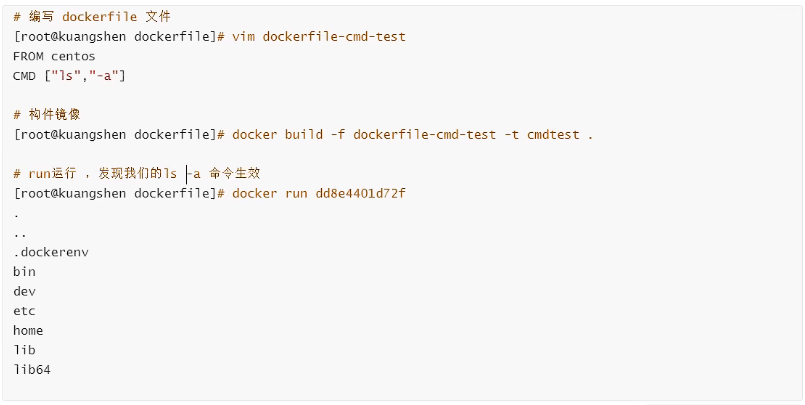This screenshot has width=805, height=405.
Task: Click the 'docker run' command text
Action: 270,194
